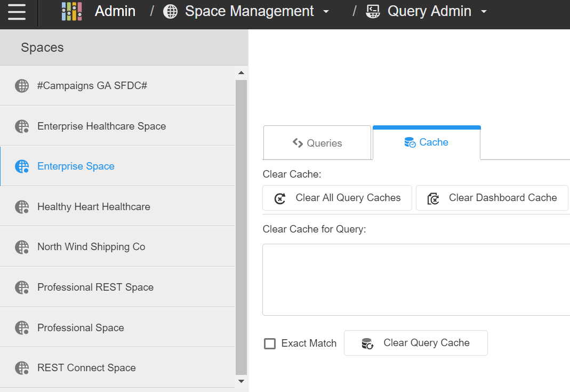Select the Cache tab
This screenshot has width=570, height=392.
tap(427, 142)
